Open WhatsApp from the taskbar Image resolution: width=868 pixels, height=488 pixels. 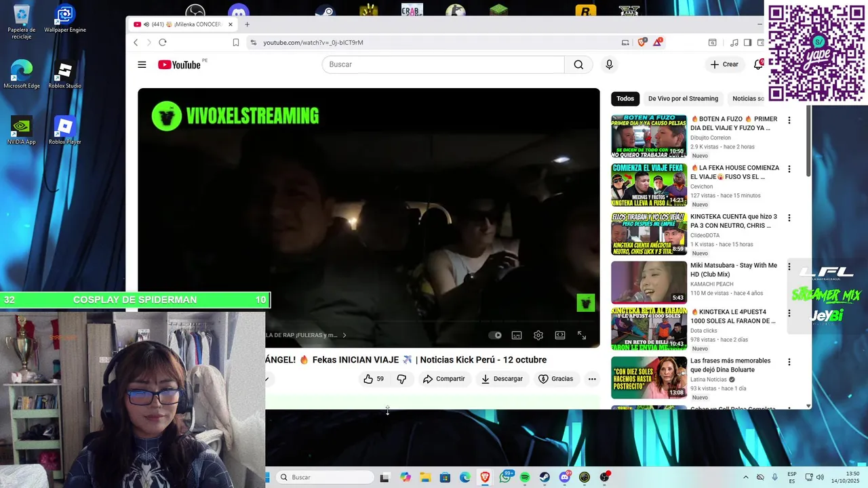click(505, 477)
